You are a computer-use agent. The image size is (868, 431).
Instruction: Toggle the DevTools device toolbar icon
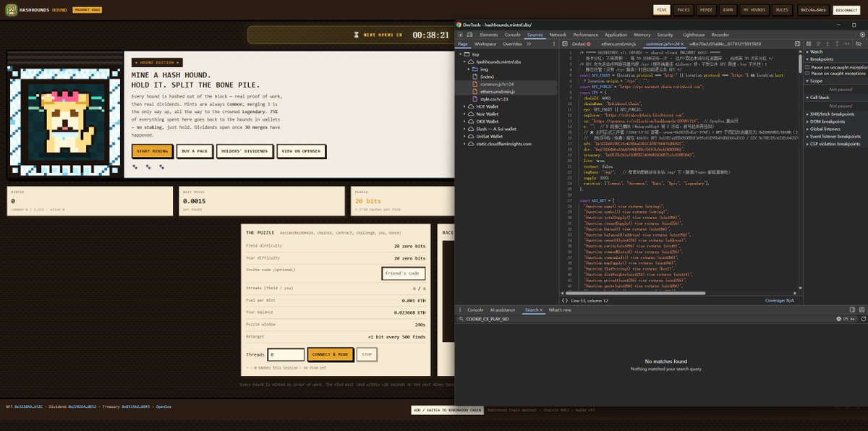(470, 35)
